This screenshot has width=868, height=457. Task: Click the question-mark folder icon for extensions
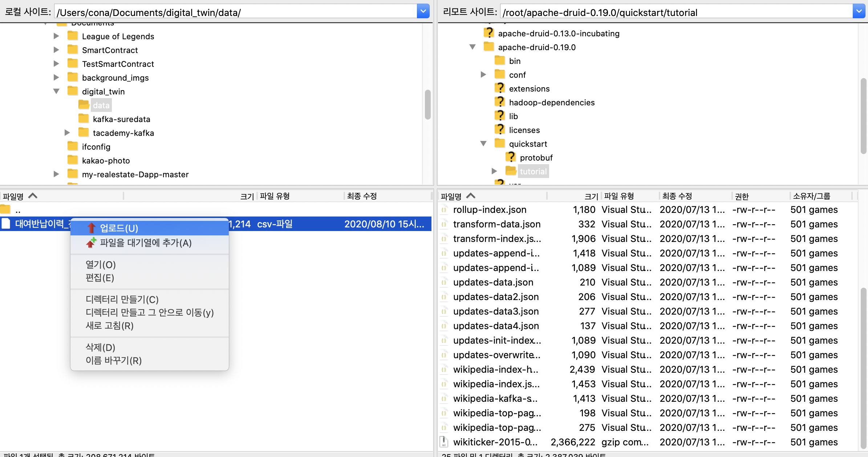500,88
